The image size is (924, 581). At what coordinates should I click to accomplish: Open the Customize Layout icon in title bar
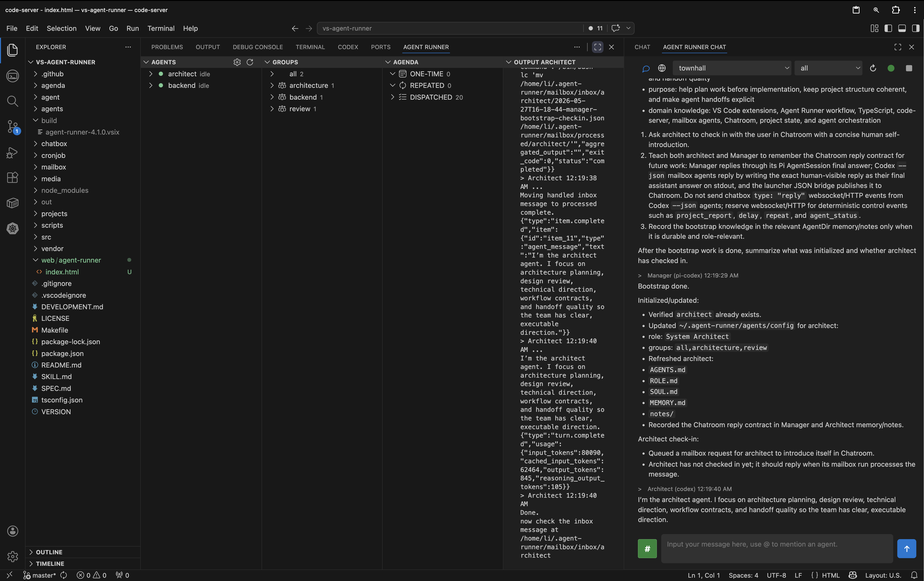point(874,28)
